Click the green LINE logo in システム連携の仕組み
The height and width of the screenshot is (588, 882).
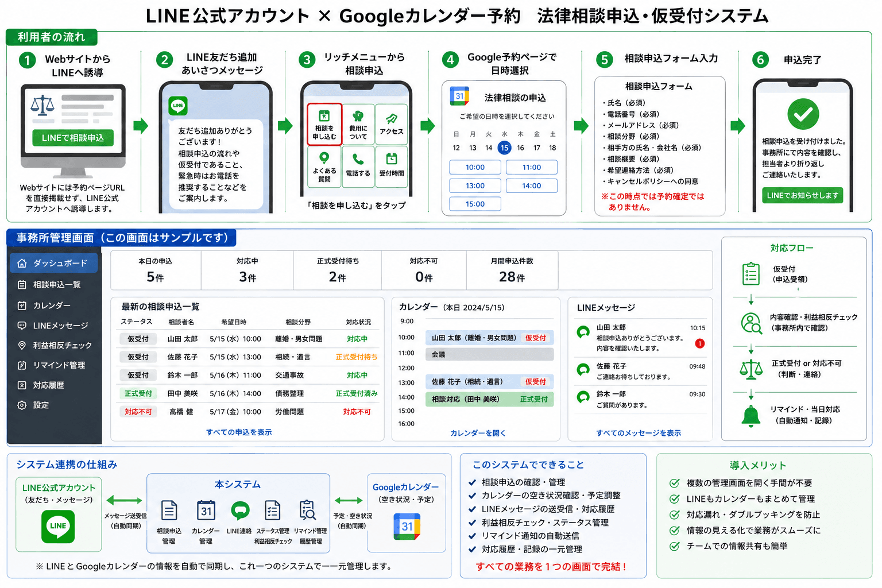pyautogui.click(x=58, y=526)
